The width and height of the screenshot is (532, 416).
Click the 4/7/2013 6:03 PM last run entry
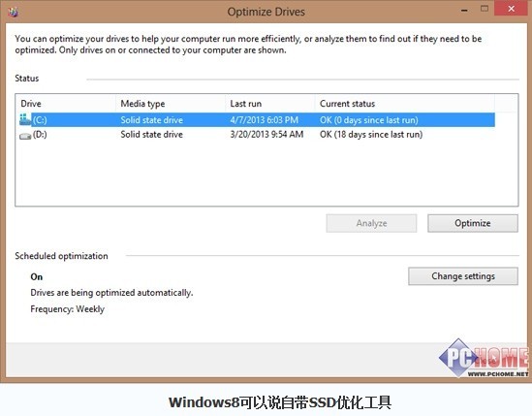point(265,120)
